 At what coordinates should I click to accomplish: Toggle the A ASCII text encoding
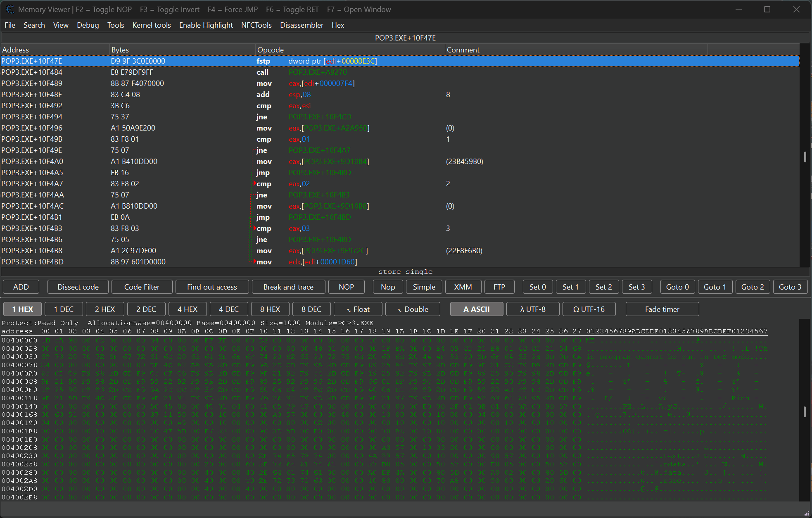click(477, 309)
